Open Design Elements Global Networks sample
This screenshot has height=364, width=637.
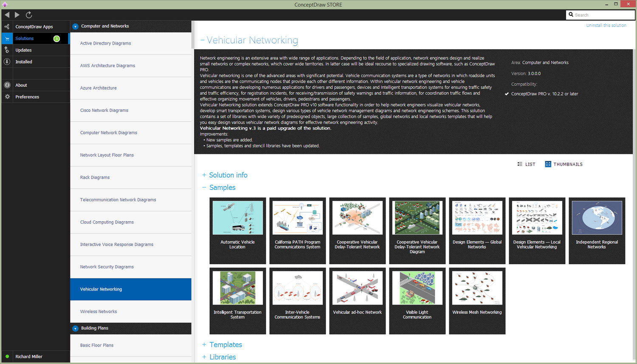[477, 231]
